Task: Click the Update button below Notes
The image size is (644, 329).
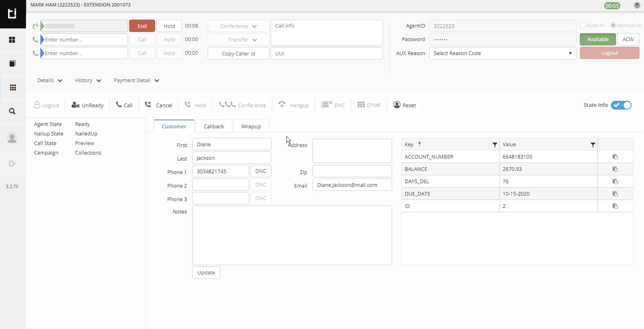Action: coord(206,273)
